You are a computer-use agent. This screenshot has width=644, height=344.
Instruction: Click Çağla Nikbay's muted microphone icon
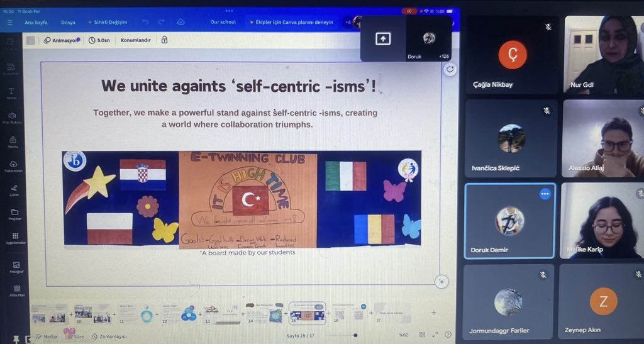(548, 27)
